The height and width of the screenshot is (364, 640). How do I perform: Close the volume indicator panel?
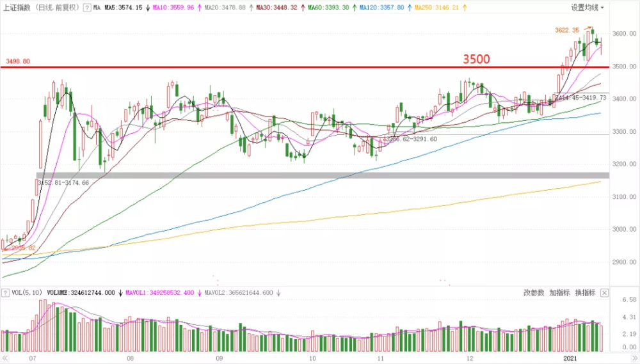pos(604,292)
